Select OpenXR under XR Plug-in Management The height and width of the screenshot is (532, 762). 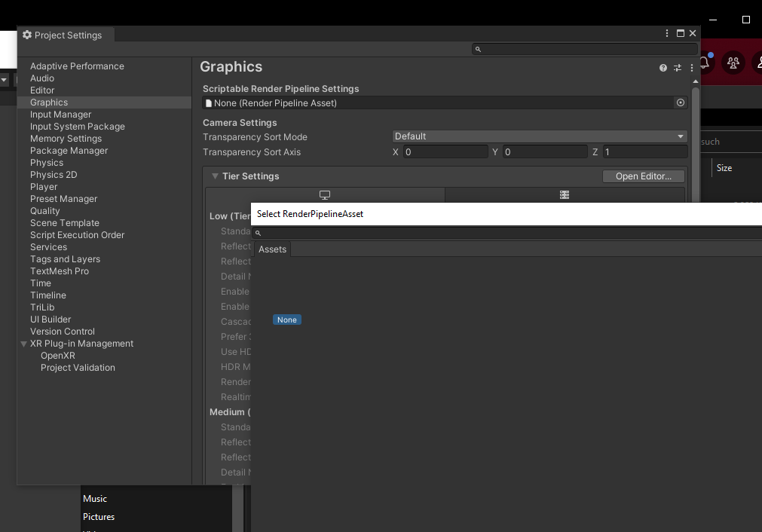point(57,355)
